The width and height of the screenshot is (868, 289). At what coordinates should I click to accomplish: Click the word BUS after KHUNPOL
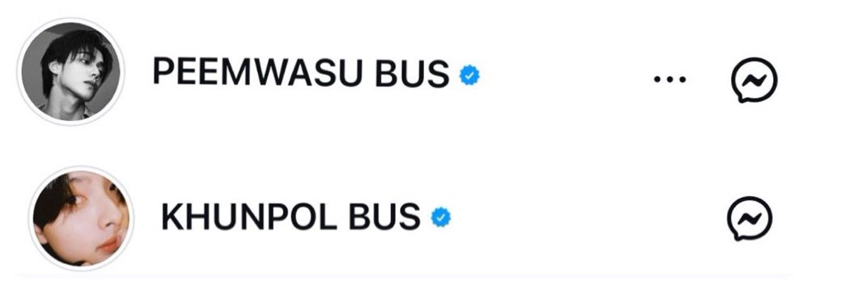382,216
